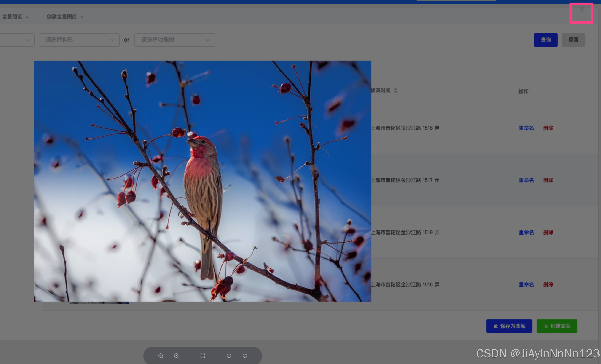Click the bird preview image

[x=203, y=181]
